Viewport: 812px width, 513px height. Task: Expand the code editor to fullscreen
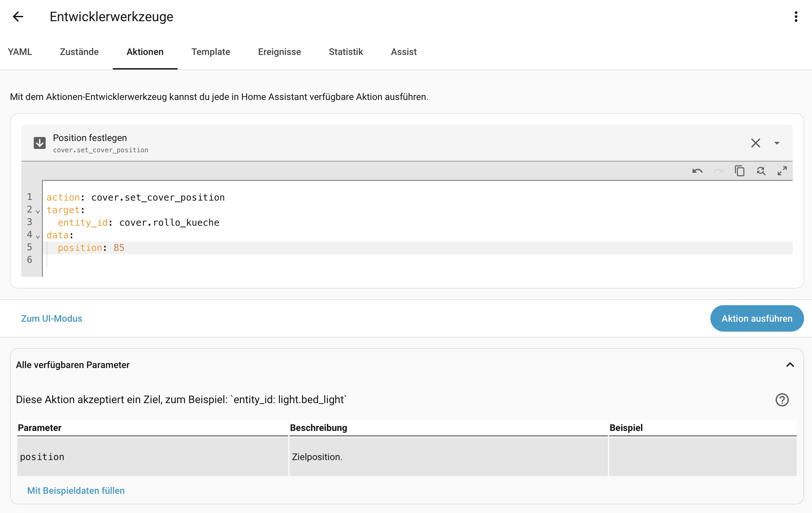(x=782, y=171)
